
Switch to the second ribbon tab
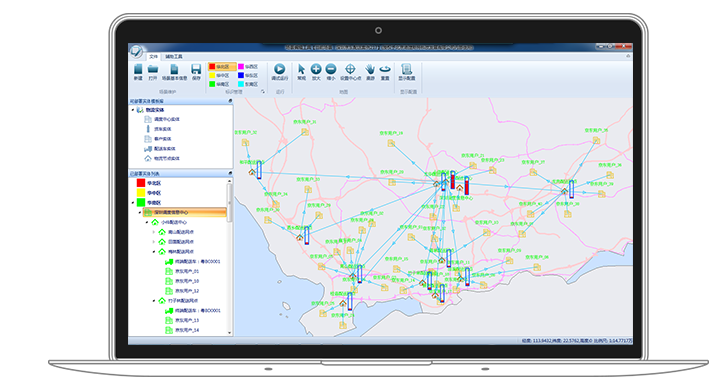pos(173,57)
